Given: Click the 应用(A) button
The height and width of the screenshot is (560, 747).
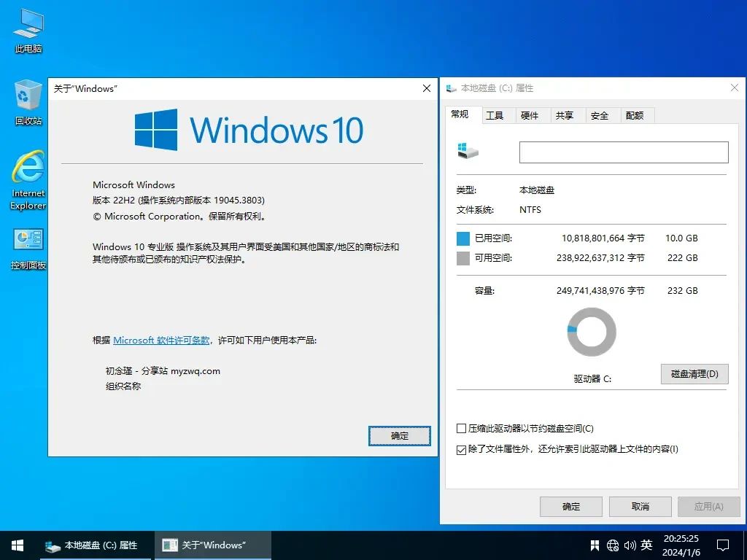Looking at the screenshot, I should point(709,507).
